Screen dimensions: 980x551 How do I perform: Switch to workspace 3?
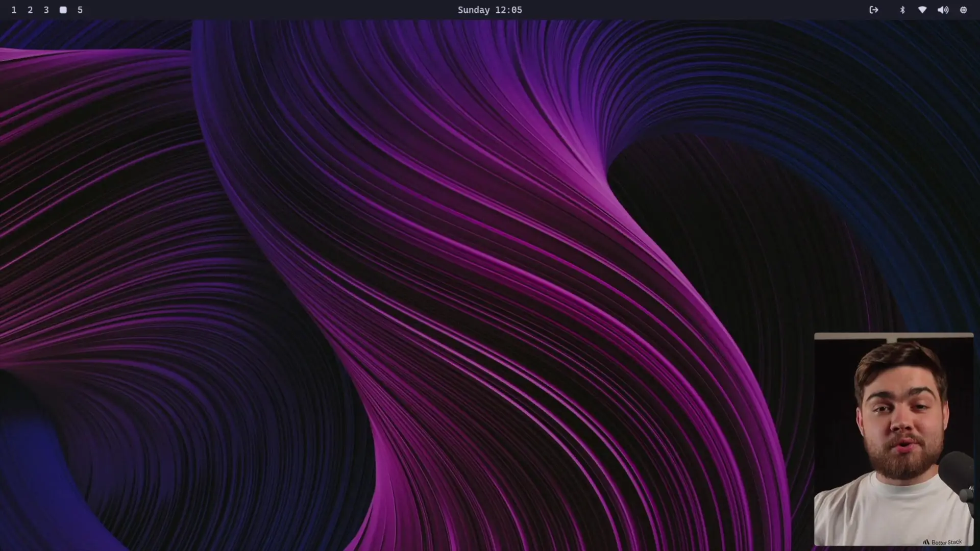coord(46,10)
